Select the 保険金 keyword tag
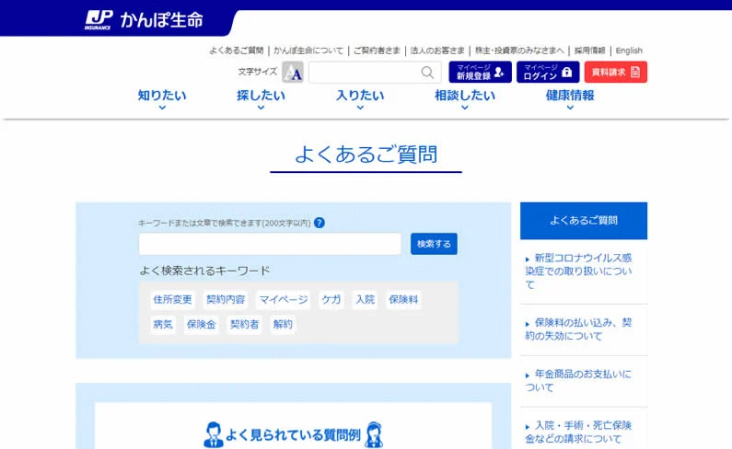The image size is (732, 449). (x=201, y=324)
